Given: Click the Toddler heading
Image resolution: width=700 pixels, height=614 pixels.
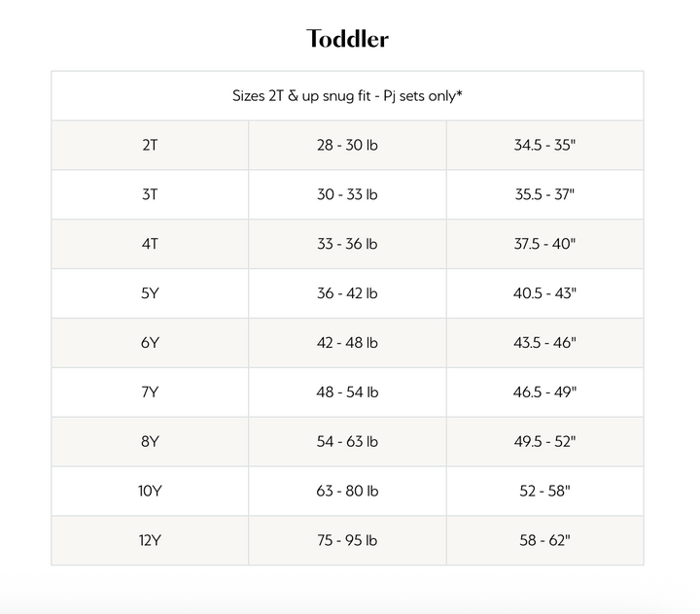Looking at the screenshot, I should point(348,39).
